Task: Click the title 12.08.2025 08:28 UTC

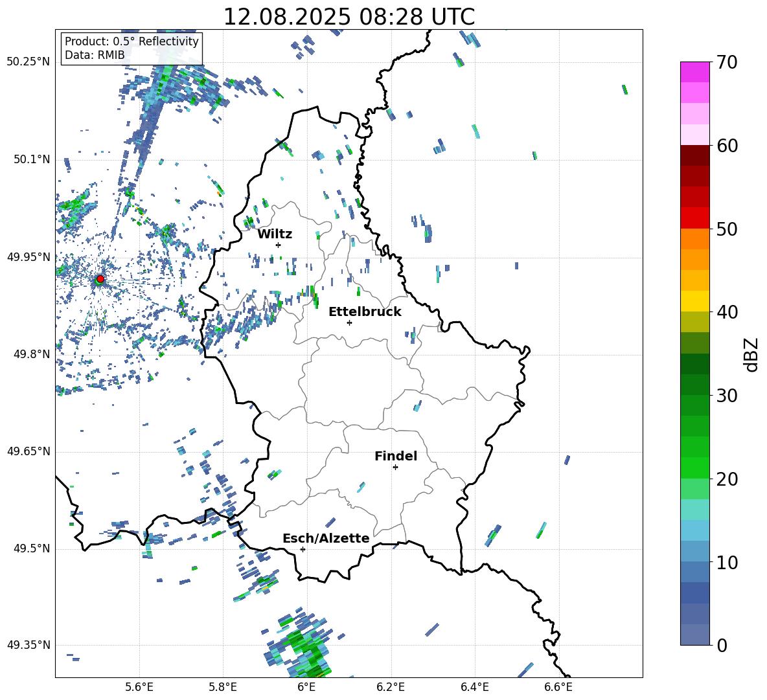Action: pyautogui.click(x=349, y=17)
